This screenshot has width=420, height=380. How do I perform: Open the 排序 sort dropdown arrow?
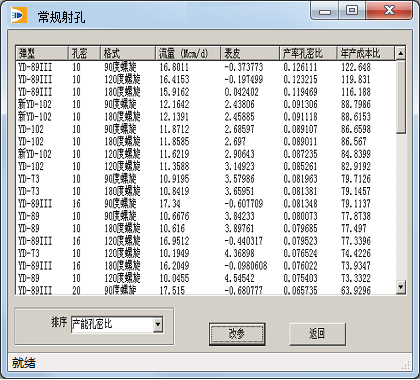(x=158, y=324)
